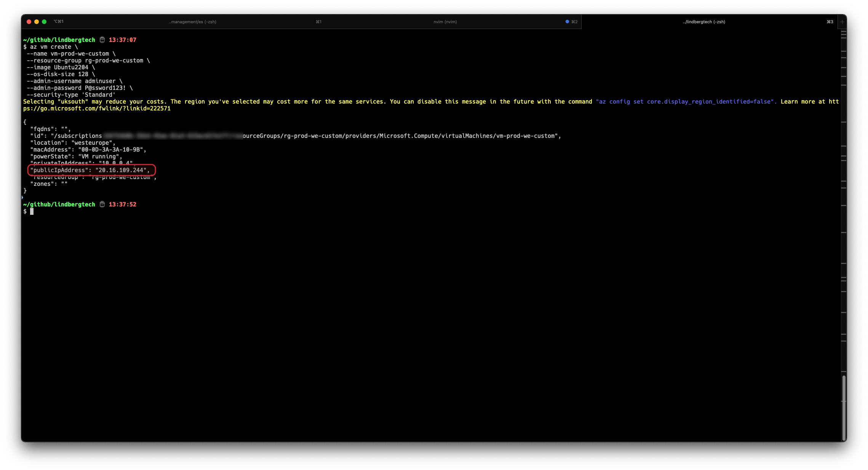Click the clock icon beside 13:37:52

[102, 204]
